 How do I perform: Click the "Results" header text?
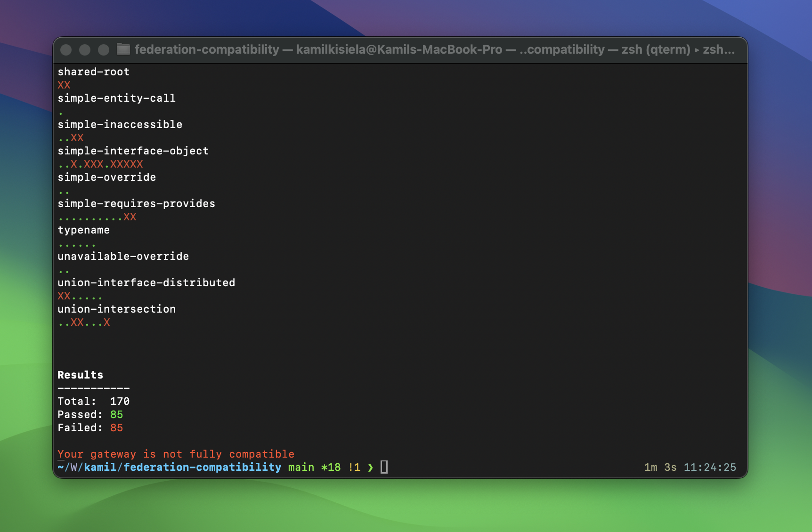point(80,375)
